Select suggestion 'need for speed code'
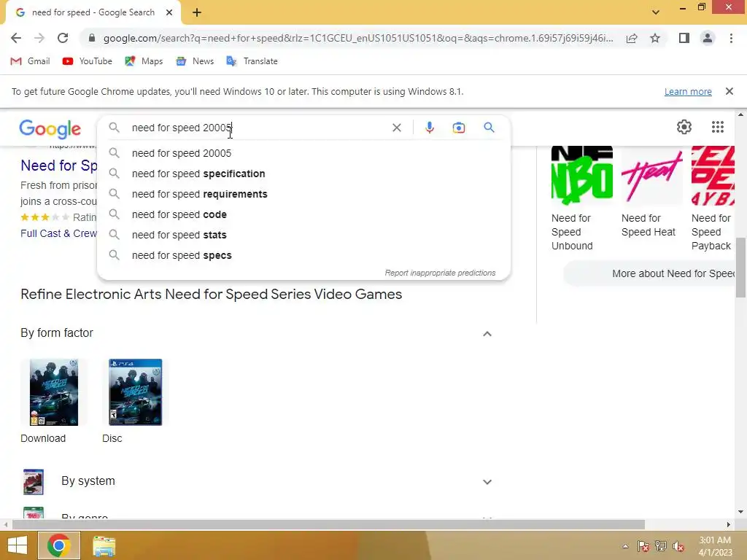 pyautogui.click(x=303, y=215)
